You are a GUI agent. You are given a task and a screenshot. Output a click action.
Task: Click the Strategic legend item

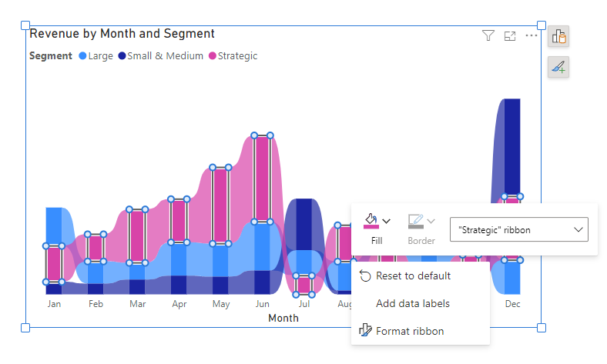pos(233,56)
